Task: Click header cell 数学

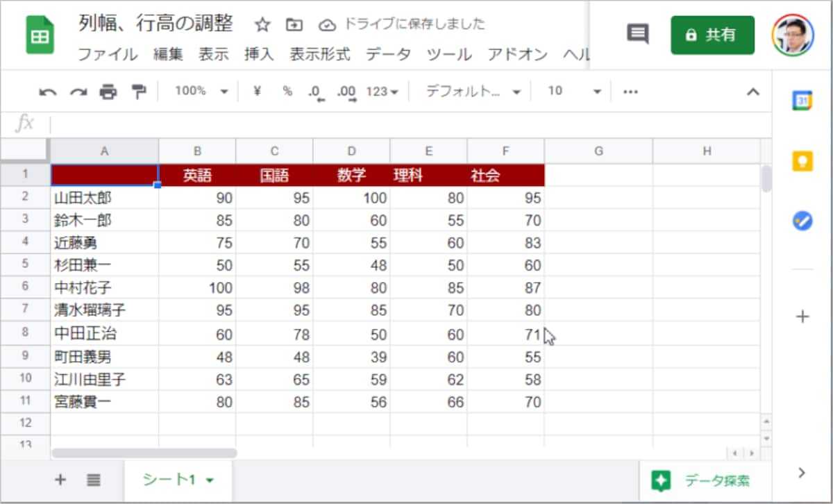Action: coord(352,176)
